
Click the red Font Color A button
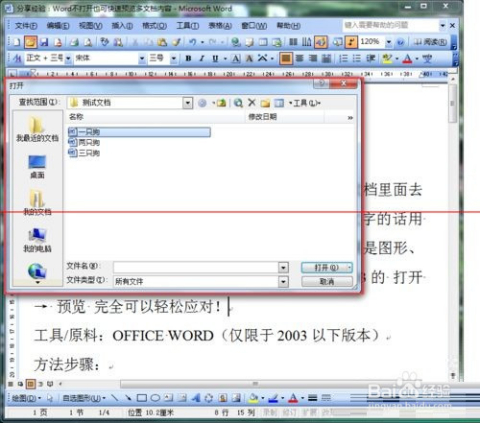(x=407, y=59)
